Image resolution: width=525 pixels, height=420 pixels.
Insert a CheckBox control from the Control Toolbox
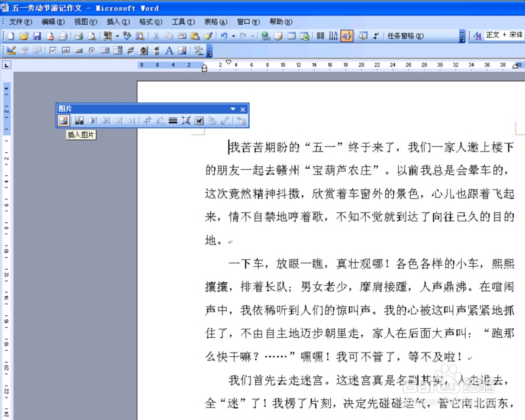52,51
